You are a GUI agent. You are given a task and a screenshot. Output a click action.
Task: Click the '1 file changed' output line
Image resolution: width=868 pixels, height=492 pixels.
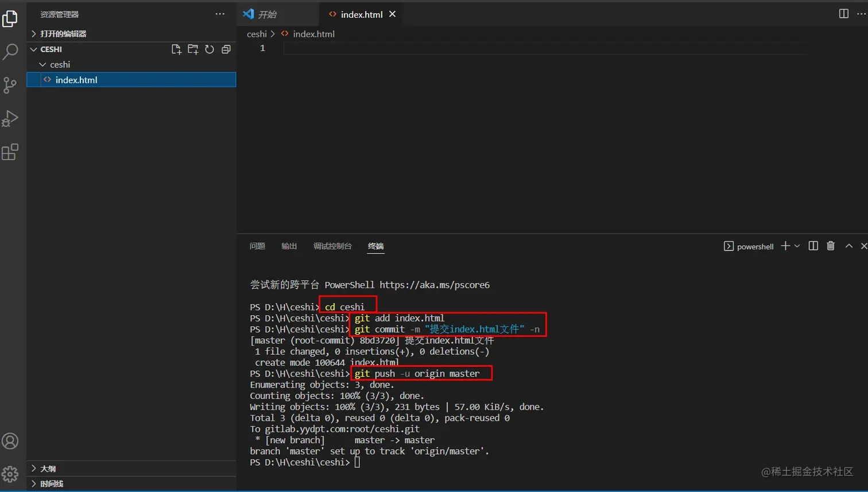(372, 351)
